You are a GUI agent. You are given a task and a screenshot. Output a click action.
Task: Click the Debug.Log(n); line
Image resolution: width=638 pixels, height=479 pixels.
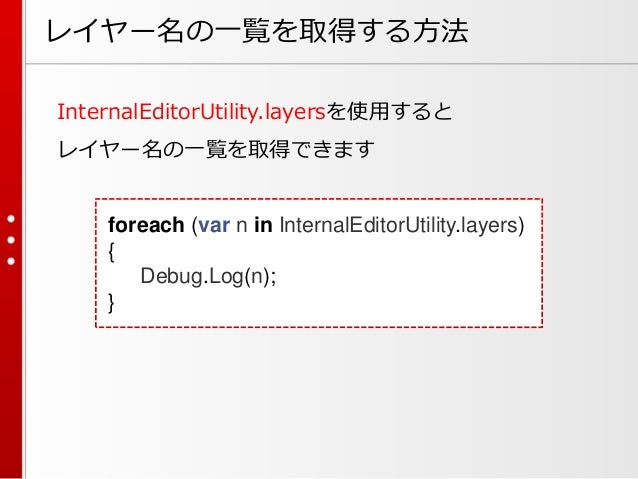(208, 277)
